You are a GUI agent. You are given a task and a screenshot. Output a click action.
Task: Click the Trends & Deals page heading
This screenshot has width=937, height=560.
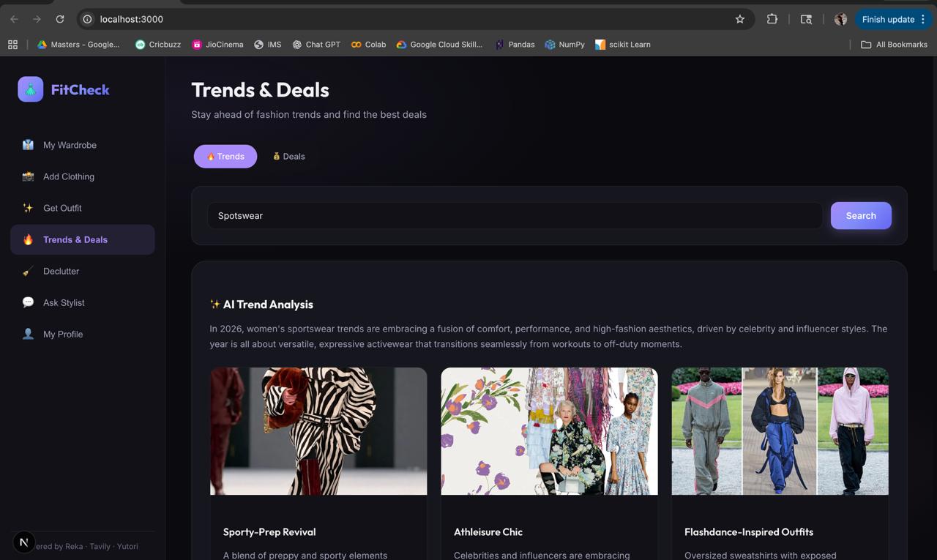coord(260,90)
